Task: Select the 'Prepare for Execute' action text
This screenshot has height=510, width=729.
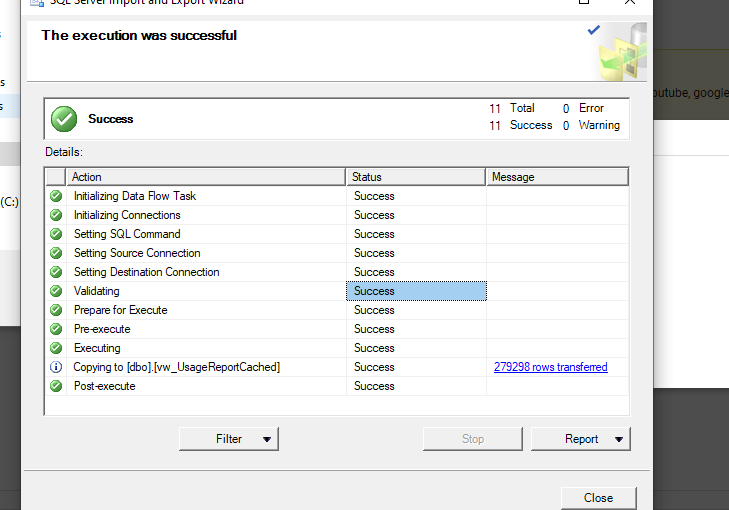Action: click(120, 310)
